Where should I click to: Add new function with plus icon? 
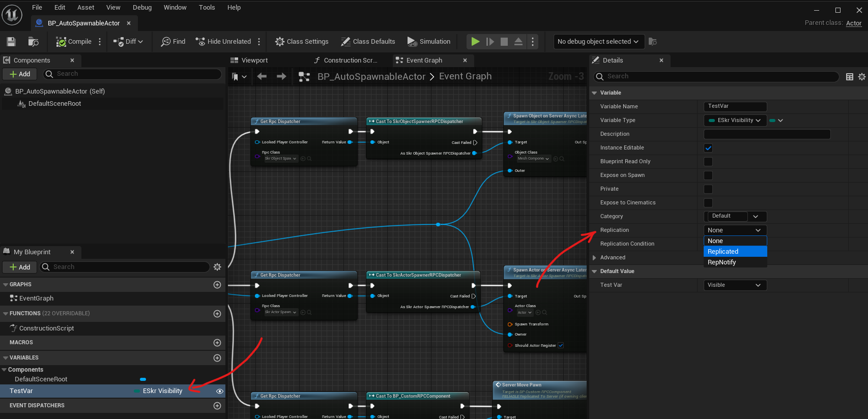(217, 314)
